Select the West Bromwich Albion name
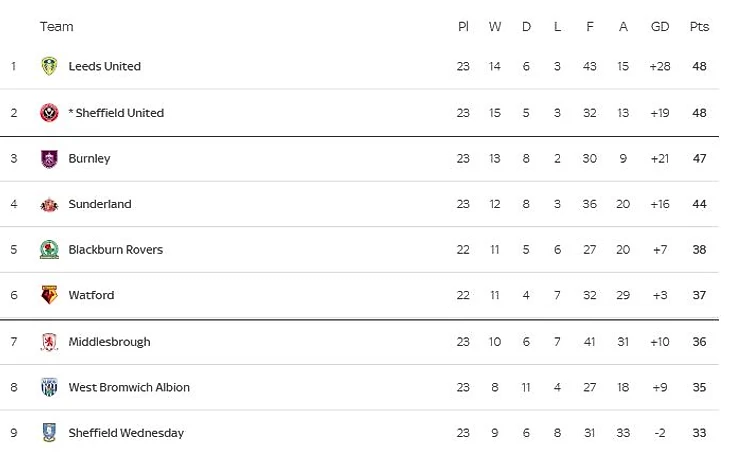730x453 pixels. coord(129,387)
